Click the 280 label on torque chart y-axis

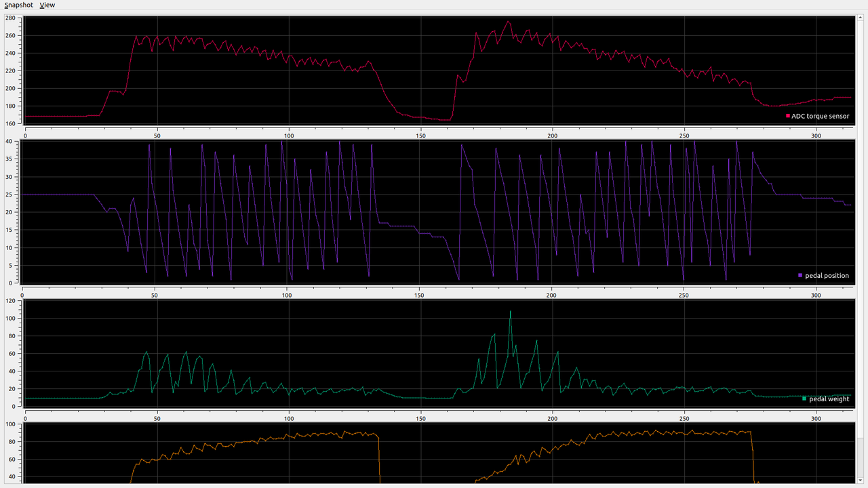(x=9, y=18)
